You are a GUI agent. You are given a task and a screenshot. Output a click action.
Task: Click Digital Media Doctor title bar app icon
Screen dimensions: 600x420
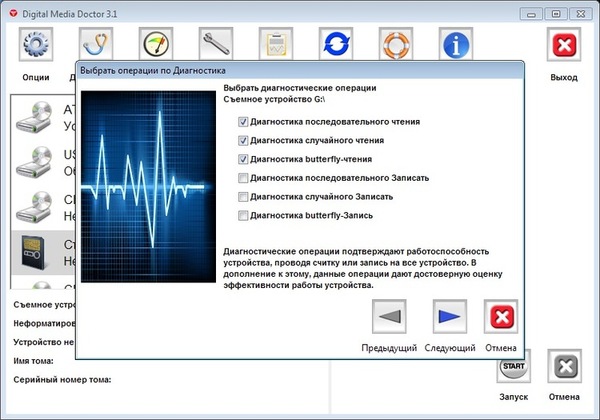pos(14,14)
